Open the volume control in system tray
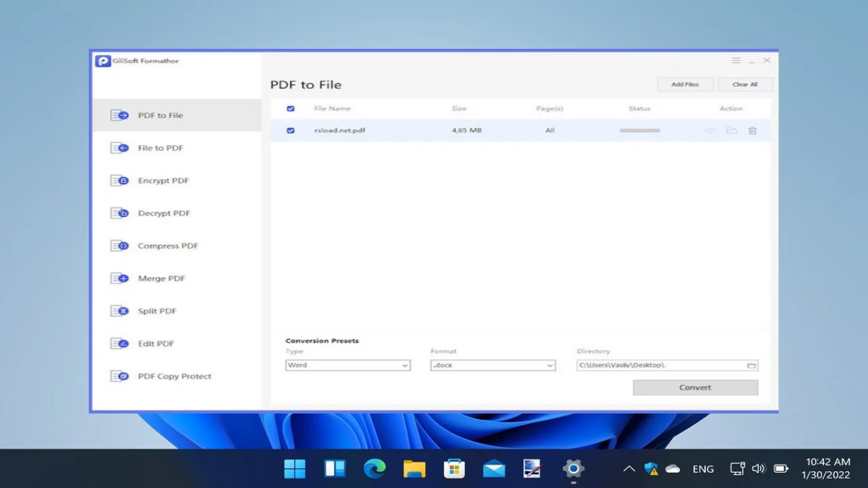This screenshot has height=488, width=868. click(759, 468)
